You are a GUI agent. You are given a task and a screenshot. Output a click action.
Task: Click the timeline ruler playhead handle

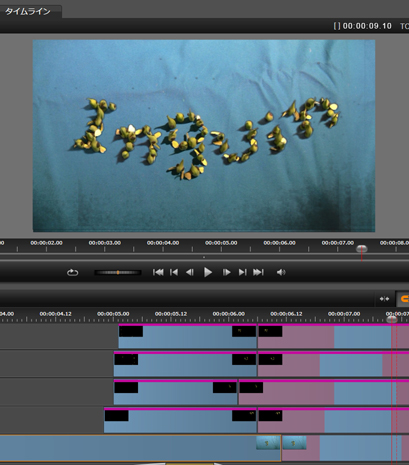pos(392,320)
